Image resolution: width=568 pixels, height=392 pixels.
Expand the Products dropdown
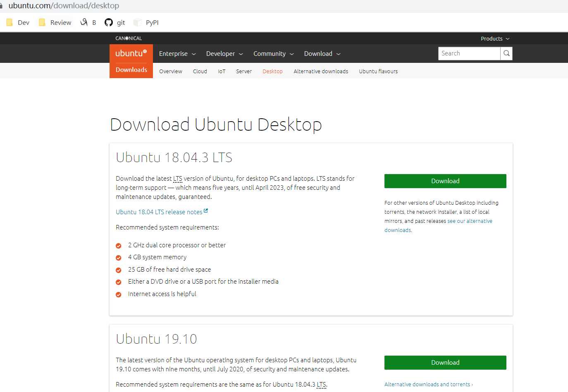(x=495, y=38)
